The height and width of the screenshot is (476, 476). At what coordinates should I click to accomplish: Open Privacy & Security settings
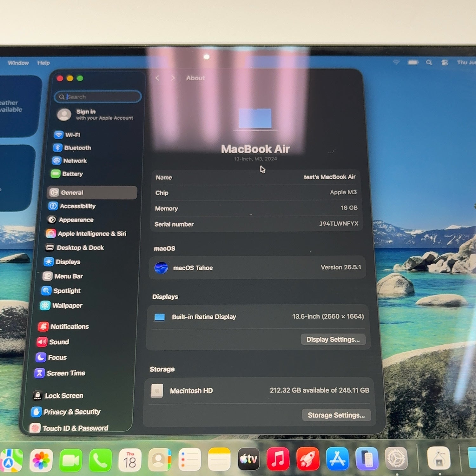coord(66,412)
